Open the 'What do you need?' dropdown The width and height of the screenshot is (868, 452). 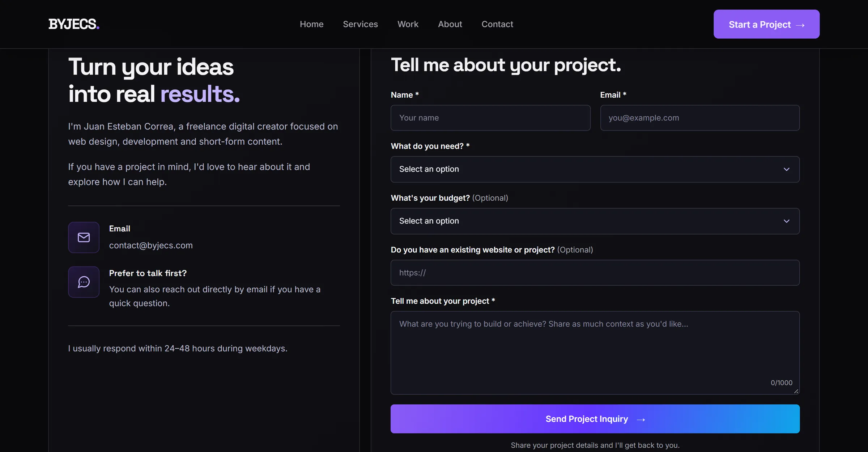click(x=595, y=169)
